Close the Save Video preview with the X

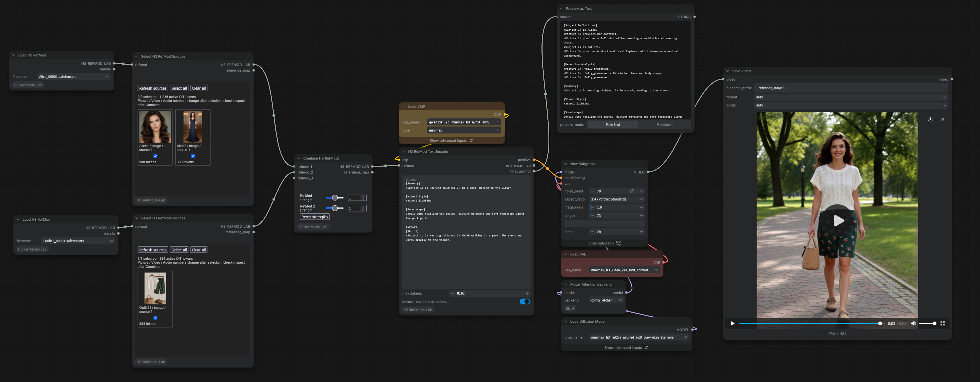pyautogui.click(x=942, y=119)
